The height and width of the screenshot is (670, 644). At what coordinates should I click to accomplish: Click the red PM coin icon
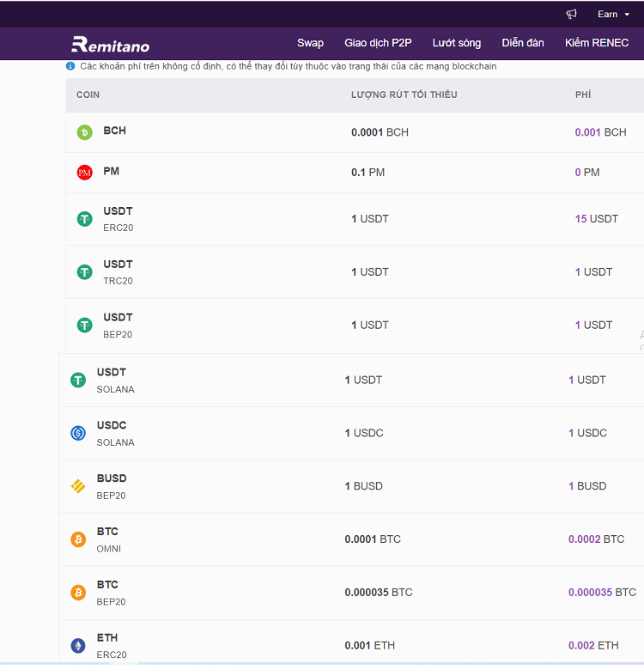[84, 173]
